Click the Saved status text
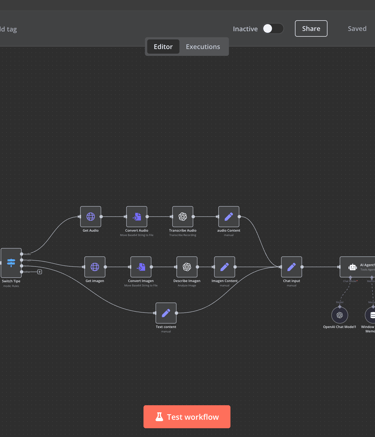The width and height of the screenshot is (375, 437). tap(357, 29)
